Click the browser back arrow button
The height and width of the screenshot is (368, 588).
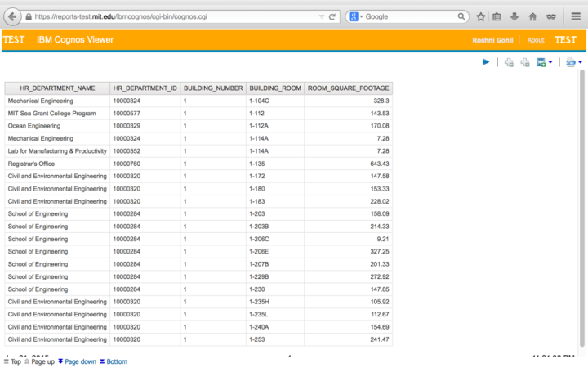point(11,16)
